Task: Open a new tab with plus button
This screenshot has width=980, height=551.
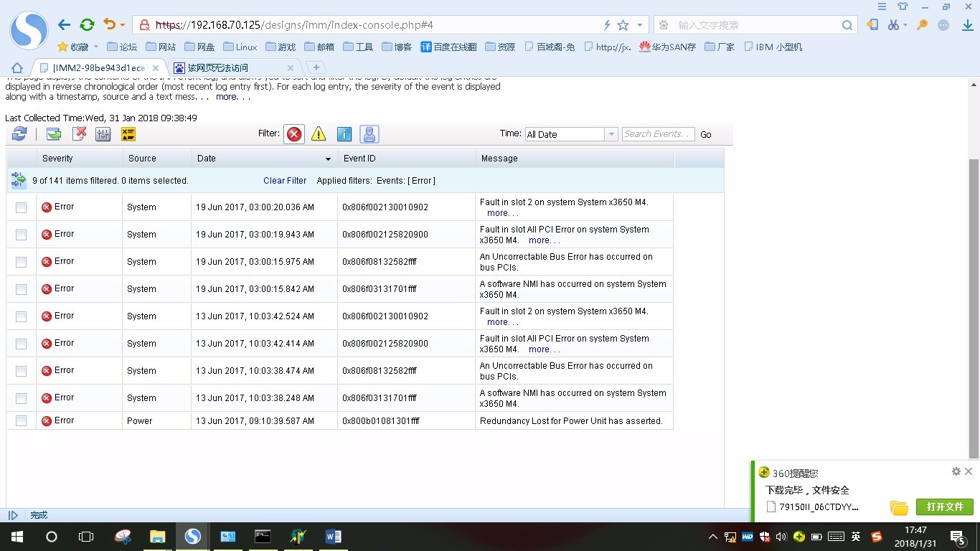Action: (316, 67)
